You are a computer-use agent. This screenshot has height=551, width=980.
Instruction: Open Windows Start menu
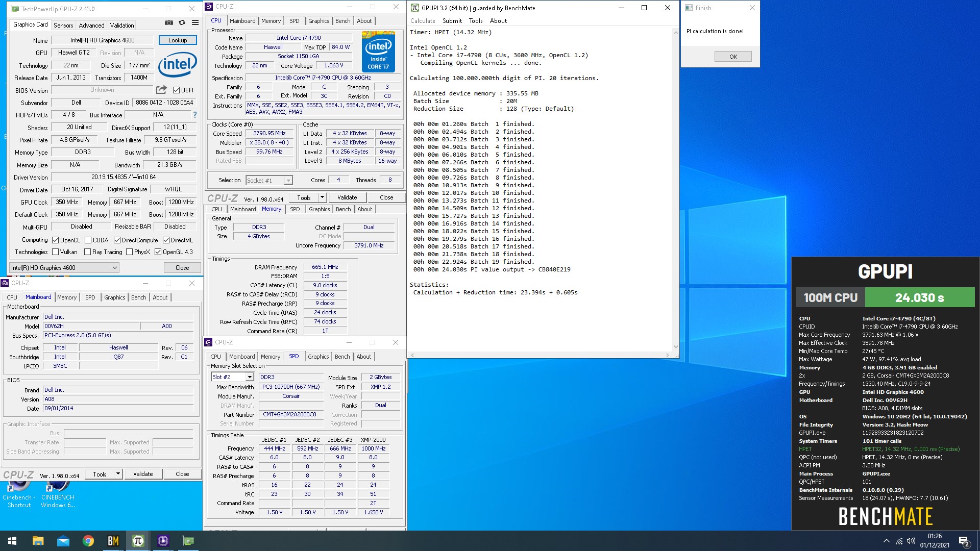(12, 541)
